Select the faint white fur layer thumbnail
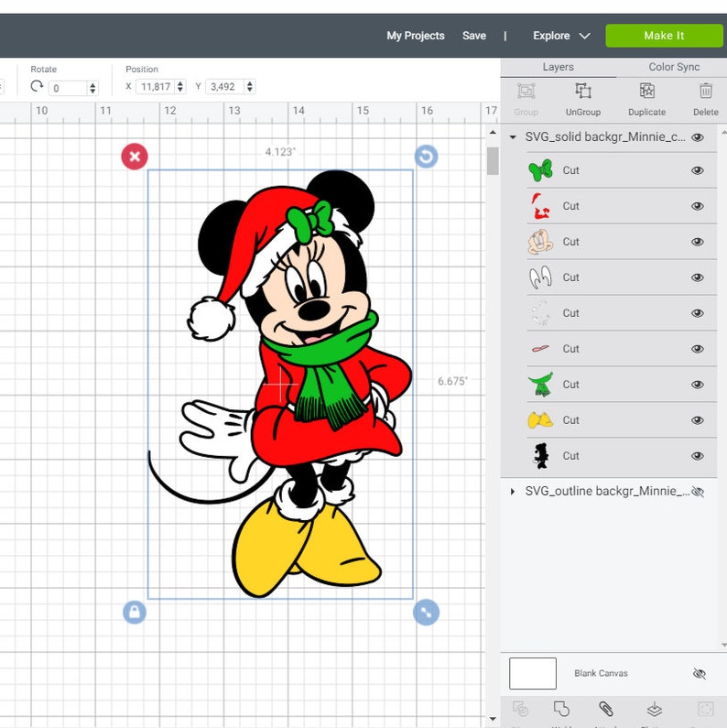 540,313
